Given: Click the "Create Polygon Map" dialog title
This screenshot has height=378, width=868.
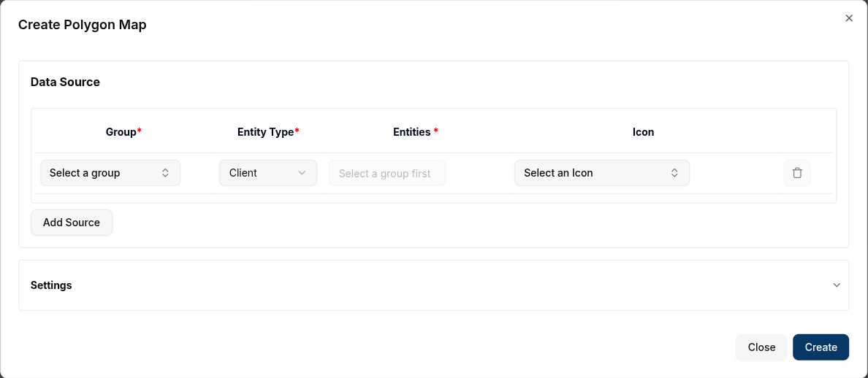Looking at the screenshot, I should click(x=83, y=25).
